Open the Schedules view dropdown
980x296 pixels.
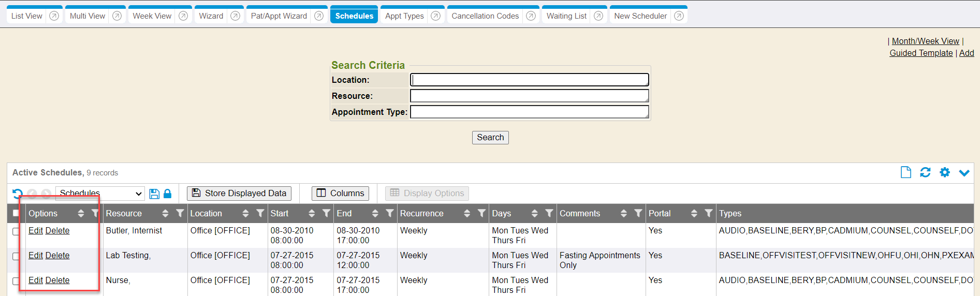100,194
